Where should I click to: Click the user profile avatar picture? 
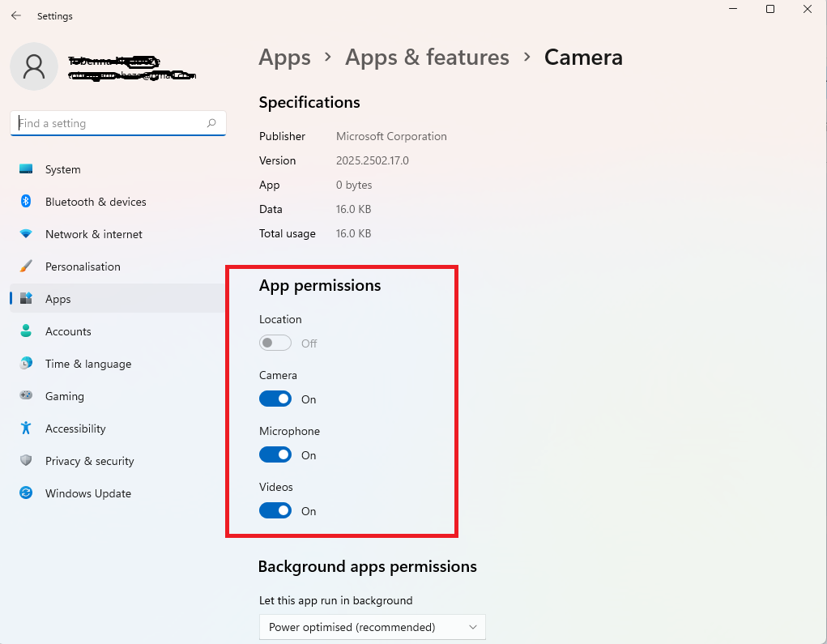(x=34, y=67)
